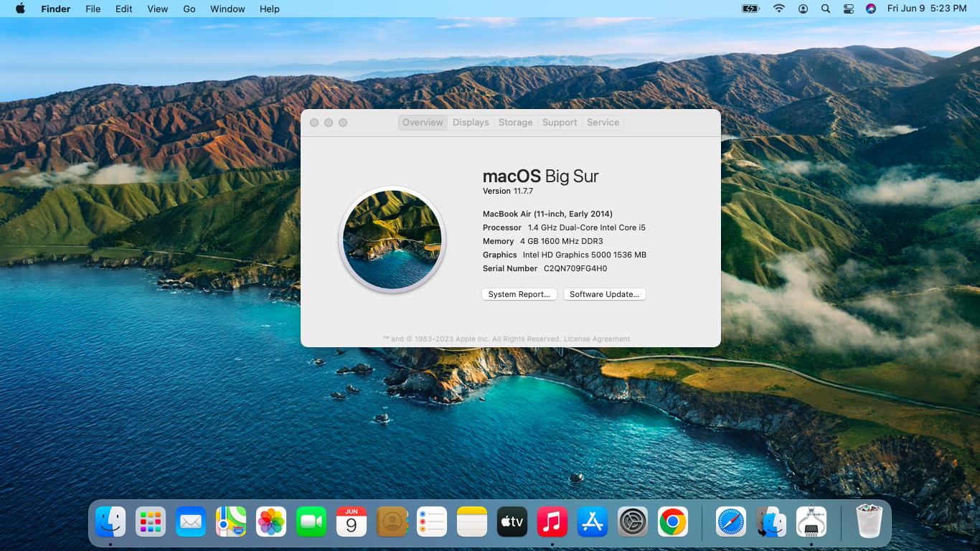
Task: Click the macOS Big Sur logo image
Action: (x=392, y=240)
